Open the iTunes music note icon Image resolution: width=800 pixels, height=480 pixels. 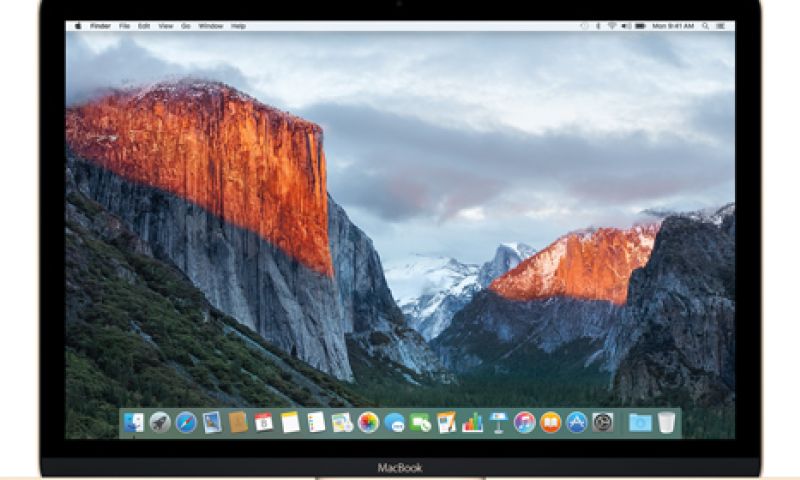524,422
